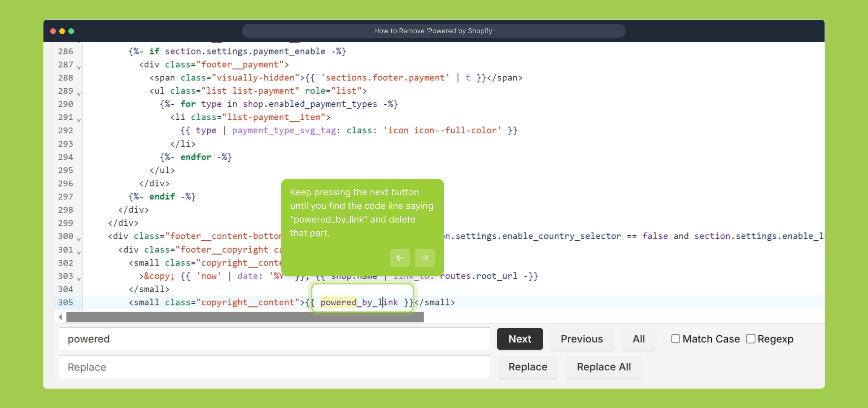Click into the Replace text field
Viewport: 868px width, 408px height.
274,367
